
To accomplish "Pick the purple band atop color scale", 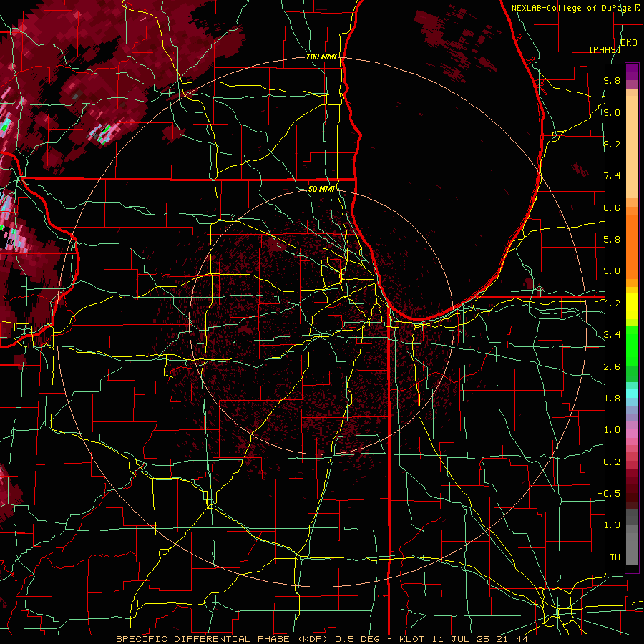I will [632, 72].
